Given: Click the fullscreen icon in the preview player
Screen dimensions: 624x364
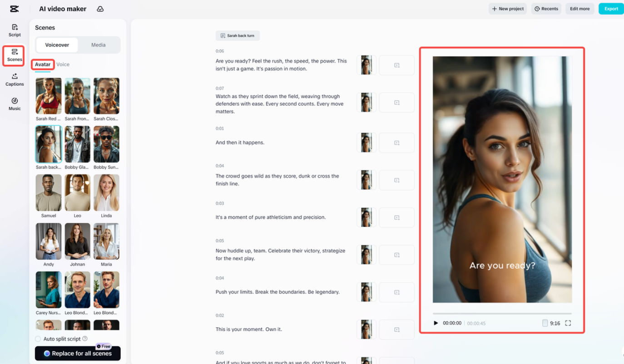Looking at the screenshot, I should coord(568,323).
